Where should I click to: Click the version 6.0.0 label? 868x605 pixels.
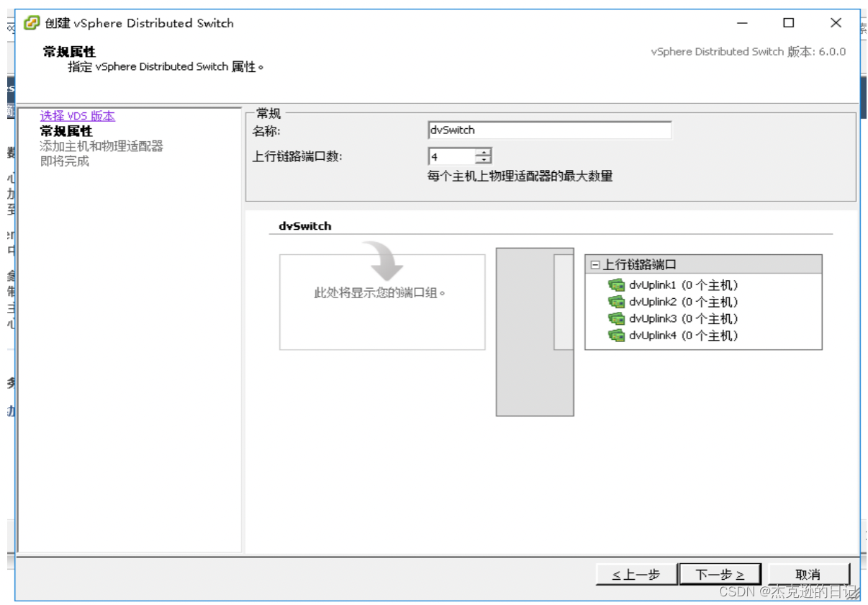click(749, 52)
